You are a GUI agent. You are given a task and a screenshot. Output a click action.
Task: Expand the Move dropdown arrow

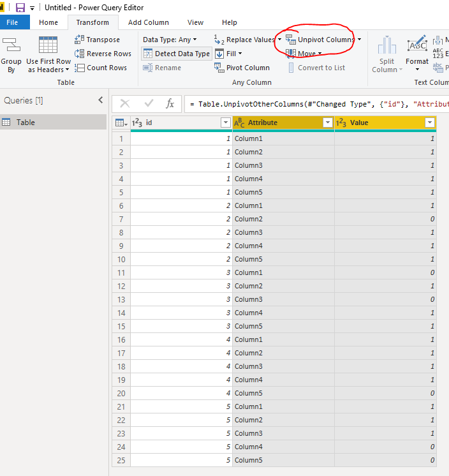[x=320, y=54]
